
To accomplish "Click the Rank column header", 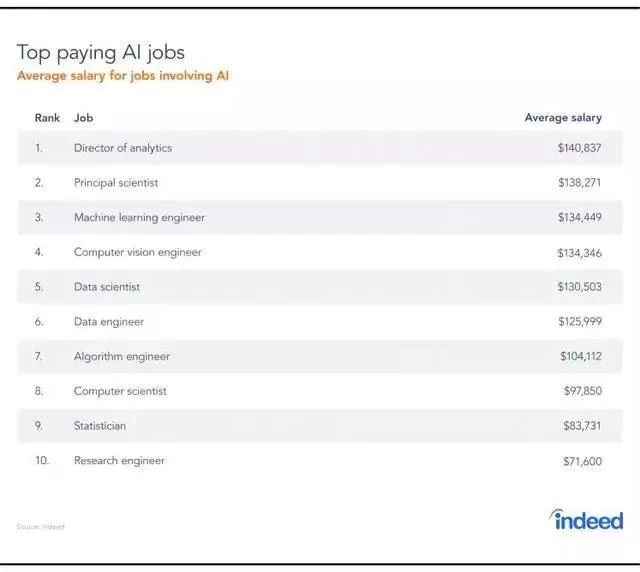I will (x=47, y=118).
